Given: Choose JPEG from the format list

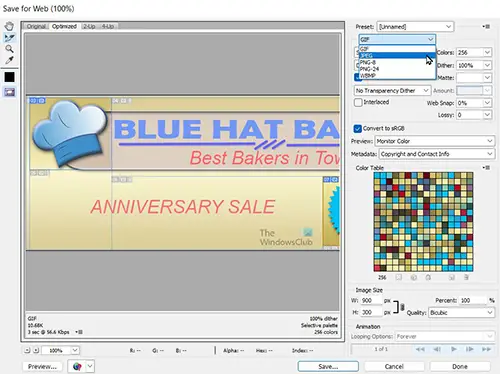Looking at the screenshot, I should (x=397, y=55).
